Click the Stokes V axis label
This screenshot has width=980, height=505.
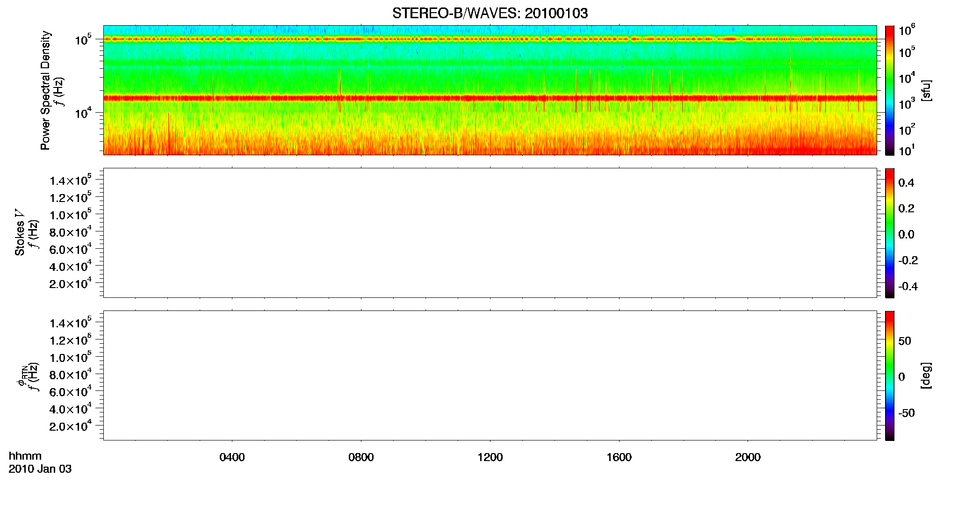[20, 232]
